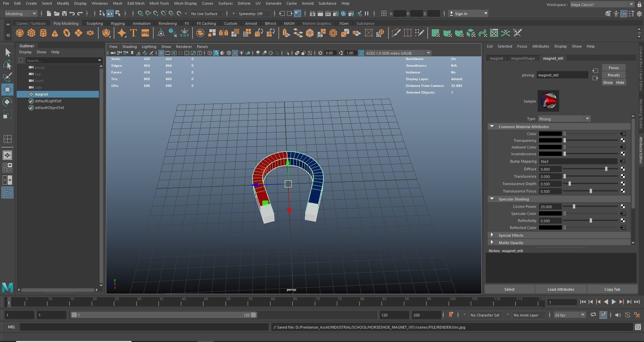Screen dimensions: 644x342
Task: Collapse the Specular Shading section
Action: [x=492, y=199]
